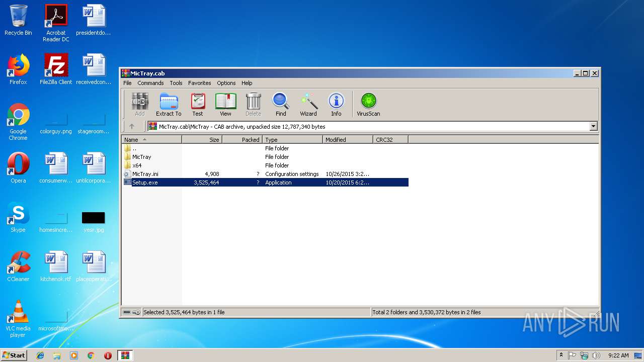Maximize the MicTray.cab window
The height and width of the screenshot is (362, 644).
(x=585, y=73)
